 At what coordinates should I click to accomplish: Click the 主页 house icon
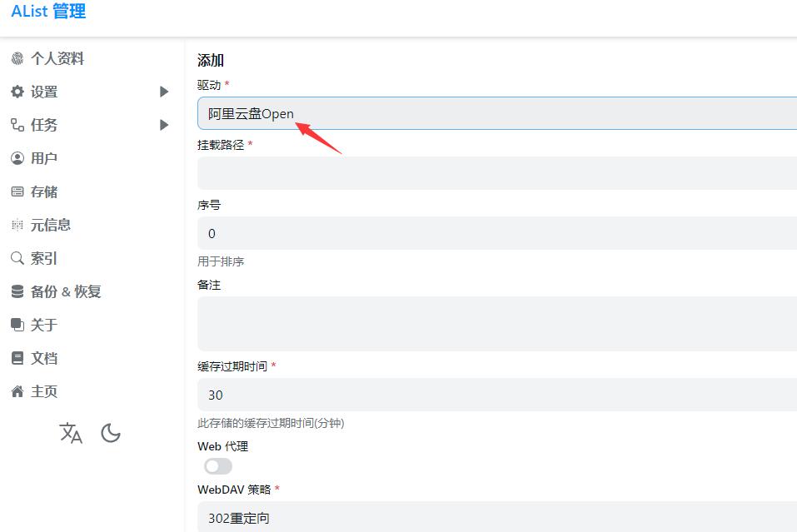point(17,391)
